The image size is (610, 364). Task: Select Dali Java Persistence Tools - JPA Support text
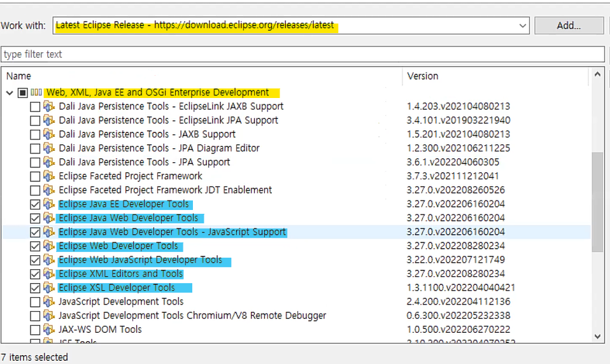145,162
